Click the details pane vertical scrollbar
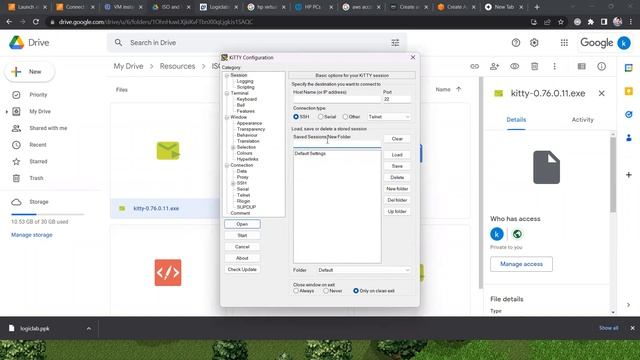The image size is (640, 360). pos(613,175)
